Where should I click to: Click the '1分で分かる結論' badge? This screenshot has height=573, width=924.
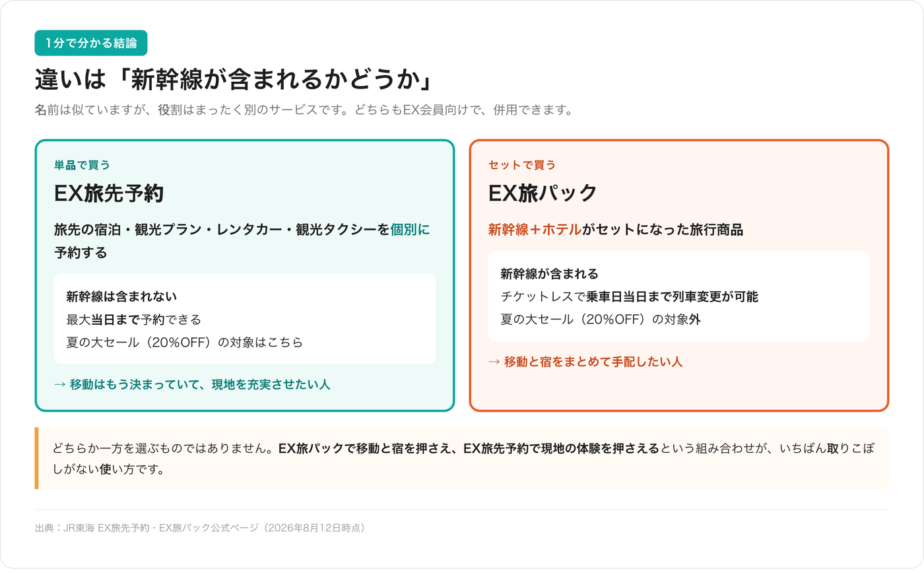pyautogui.click(x=91, y=43)
